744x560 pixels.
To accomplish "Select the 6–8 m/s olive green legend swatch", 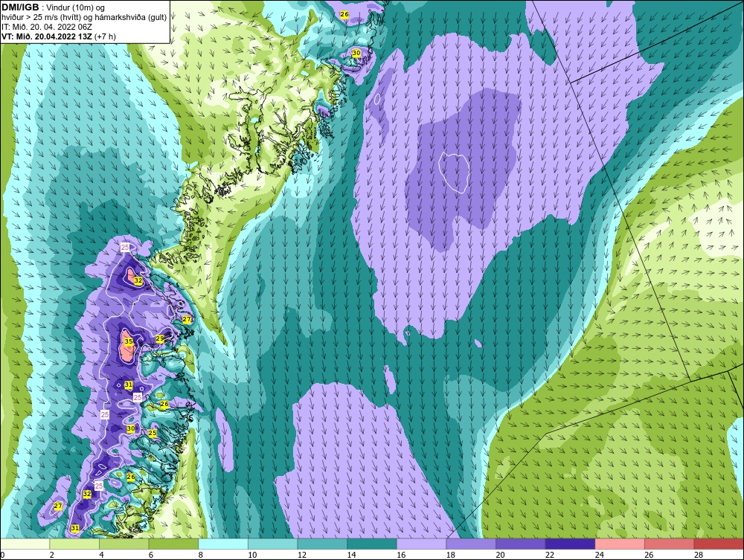I will point(173,544).
